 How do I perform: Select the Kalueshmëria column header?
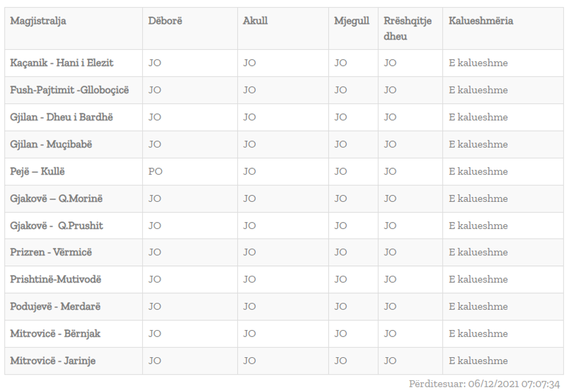[x=481, y=21]
